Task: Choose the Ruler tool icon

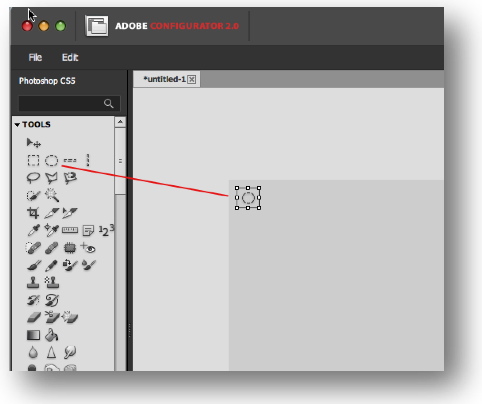Action: tap(70, 230)
